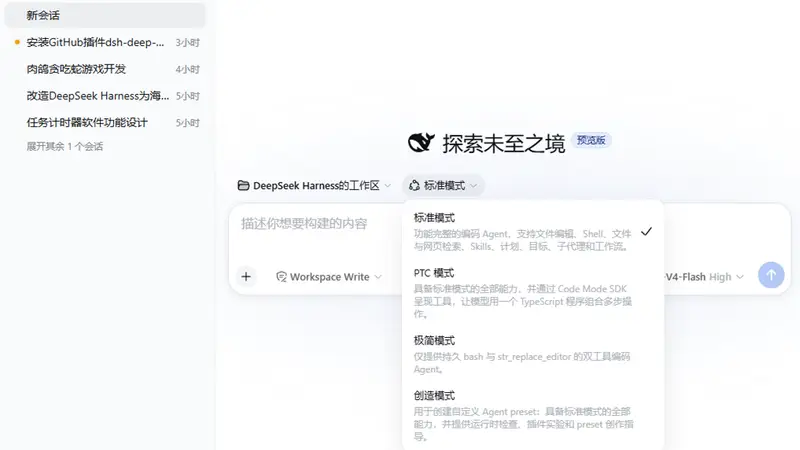Select 创造模式 in the mode menu

pos(533,416)
